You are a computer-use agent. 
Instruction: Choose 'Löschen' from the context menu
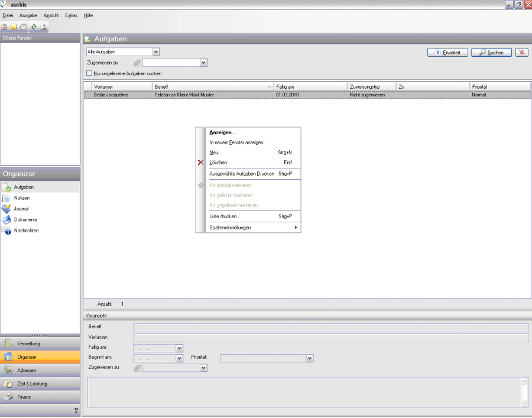point(218,163)
